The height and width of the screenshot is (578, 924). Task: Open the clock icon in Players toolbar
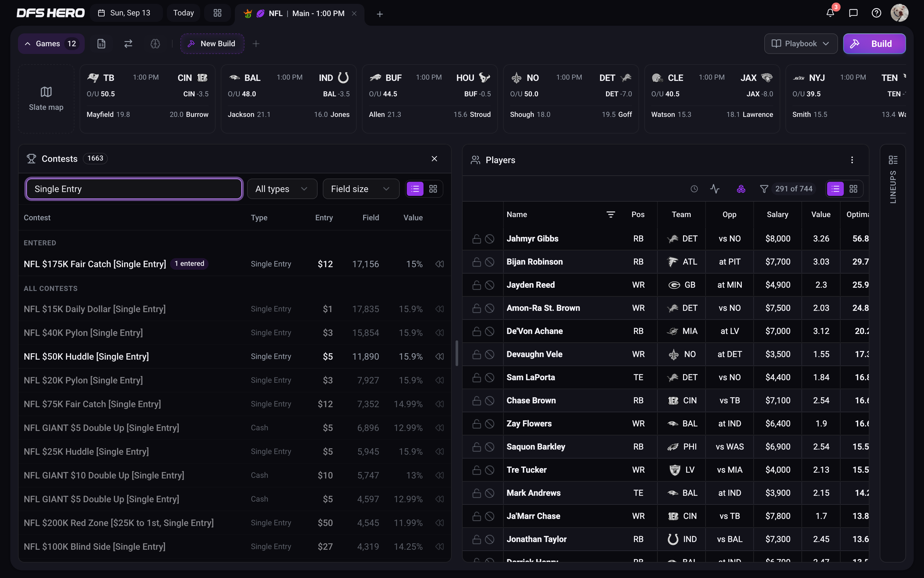pyautogui.click(x=694, y=189)
